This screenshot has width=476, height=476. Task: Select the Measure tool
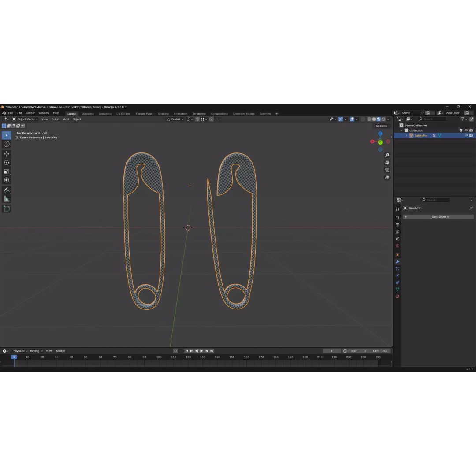coord(6,199)
